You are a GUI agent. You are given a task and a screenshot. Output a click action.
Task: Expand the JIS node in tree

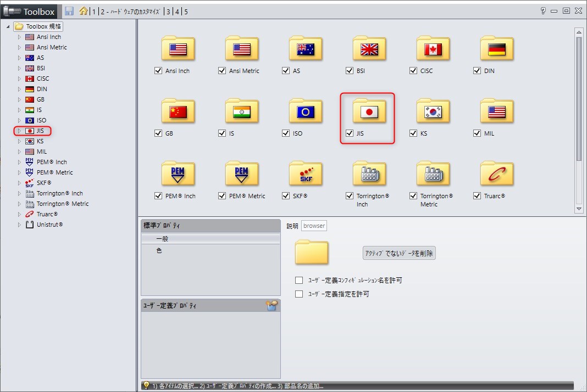point(19,131)
